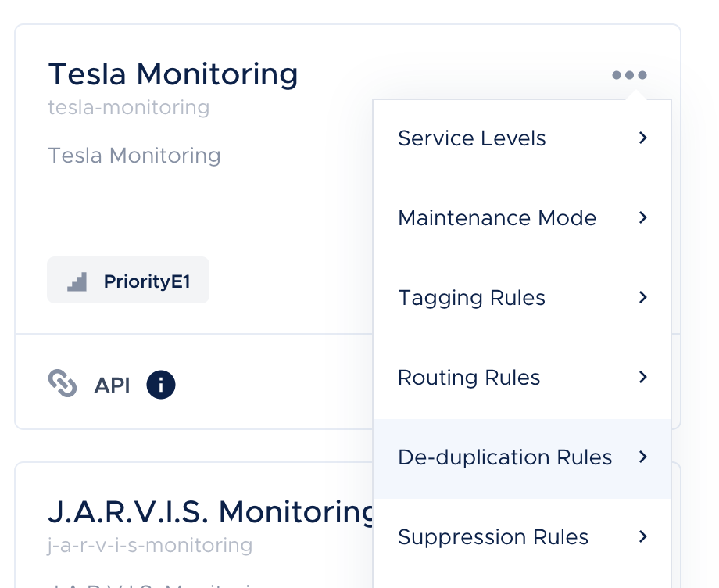Open the J.A.R.V.I.S. Monitoring service title

click(x=210, y=512)
